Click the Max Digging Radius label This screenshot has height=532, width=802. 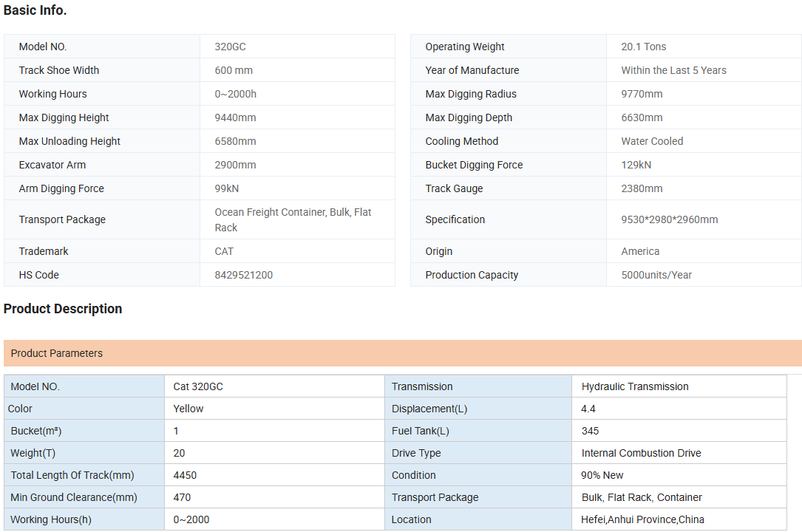tap(471, 94)
